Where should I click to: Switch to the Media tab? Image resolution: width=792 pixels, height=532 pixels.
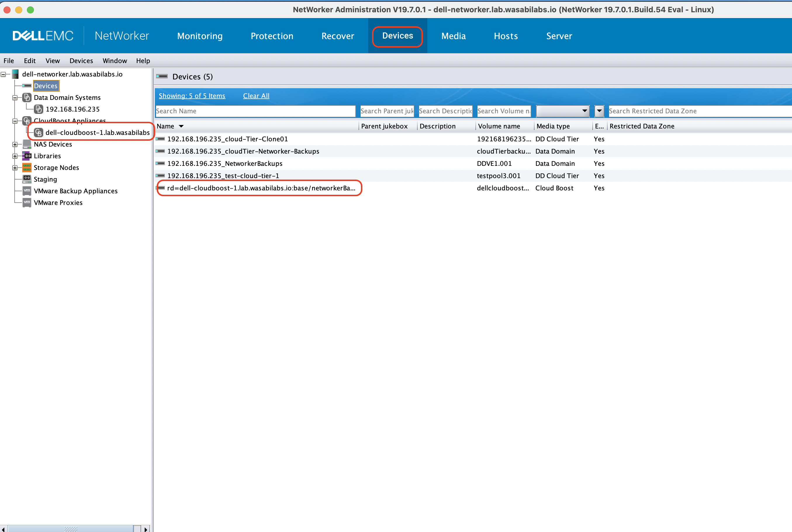point(453,36)
